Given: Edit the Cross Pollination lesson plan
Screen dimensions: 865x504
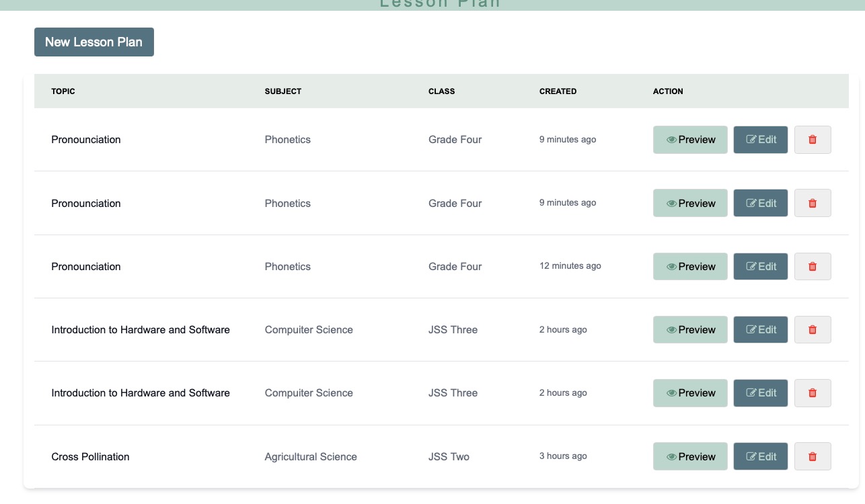Looking at the screenshot, I should [760, 456].
